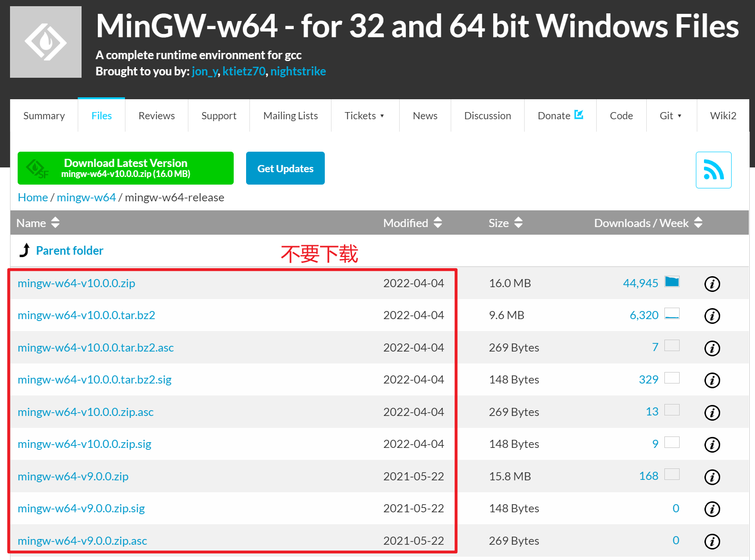Open mingw-w64-v10.0.0.zip.asc file link
The height and width of the screenshot is (560, 755).
(86, 412)
